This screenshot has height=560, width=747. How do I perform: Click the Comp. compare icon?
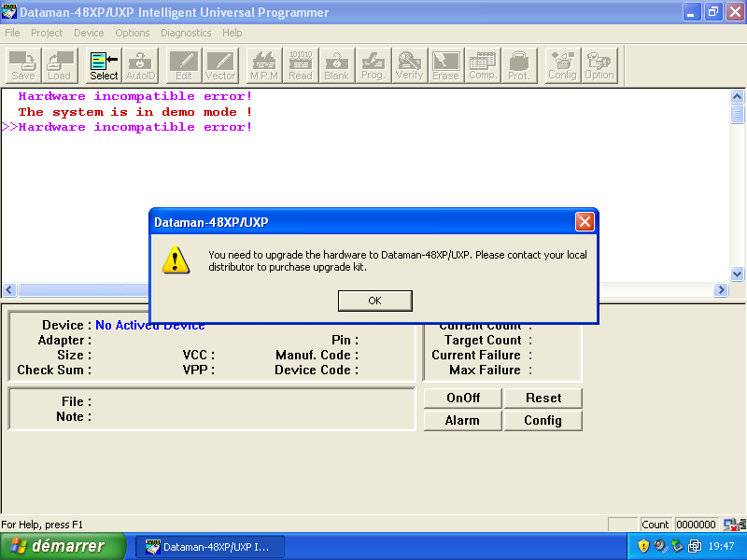tap(483, 65)
